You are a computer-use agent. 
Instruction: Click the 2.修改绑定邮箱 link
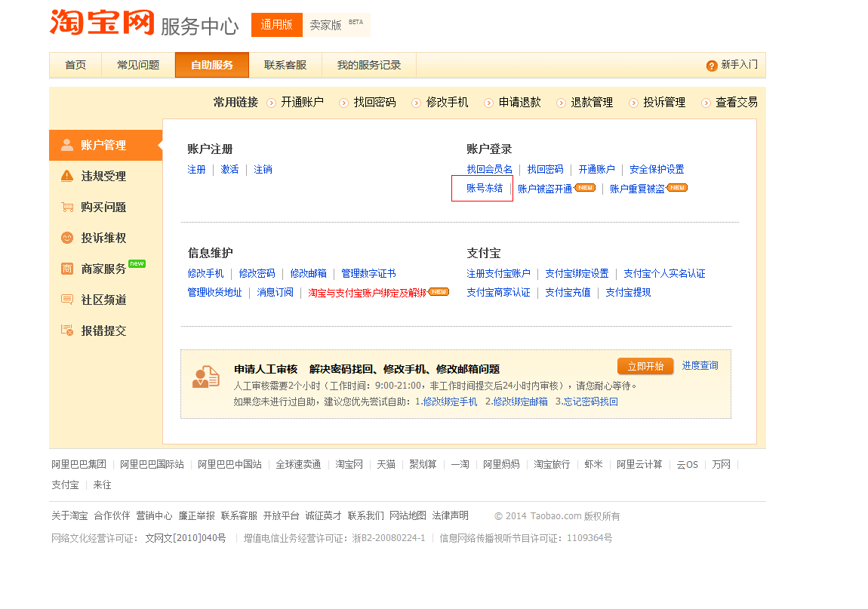[516, 402]
